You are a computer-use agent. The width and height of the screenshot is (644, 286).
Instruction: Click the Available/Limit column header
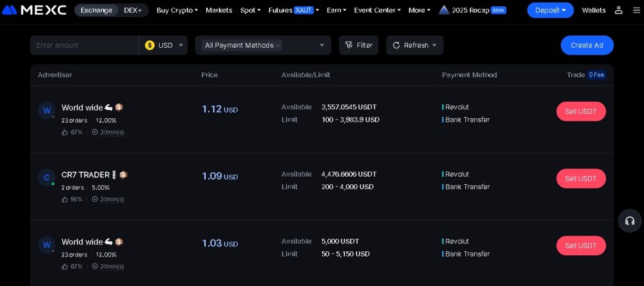(306, 75)
